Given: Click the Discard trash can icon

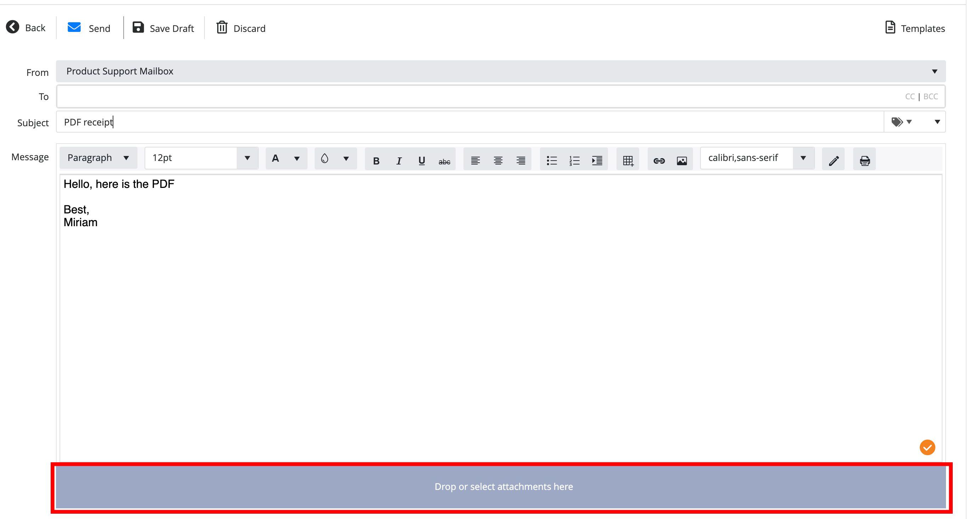Looking at the screenshot, I should coord(222,27).
